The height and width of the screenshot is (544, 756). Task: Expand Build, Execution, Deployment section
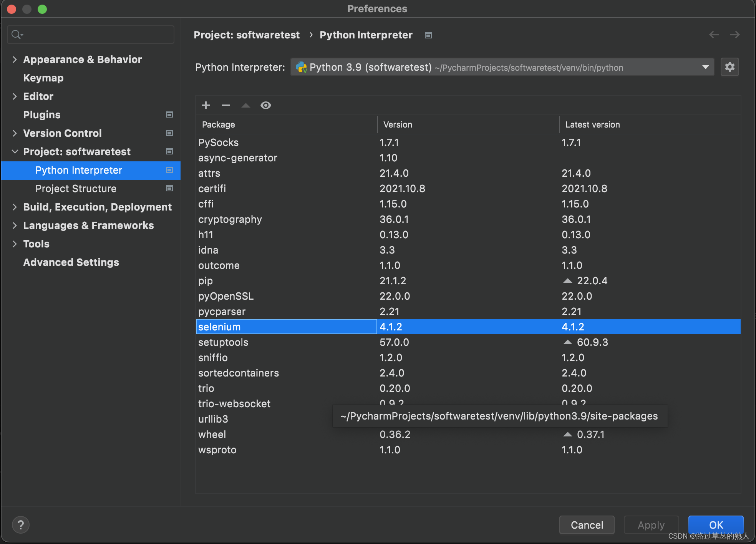pyautogui.click(x=15, y=207)
